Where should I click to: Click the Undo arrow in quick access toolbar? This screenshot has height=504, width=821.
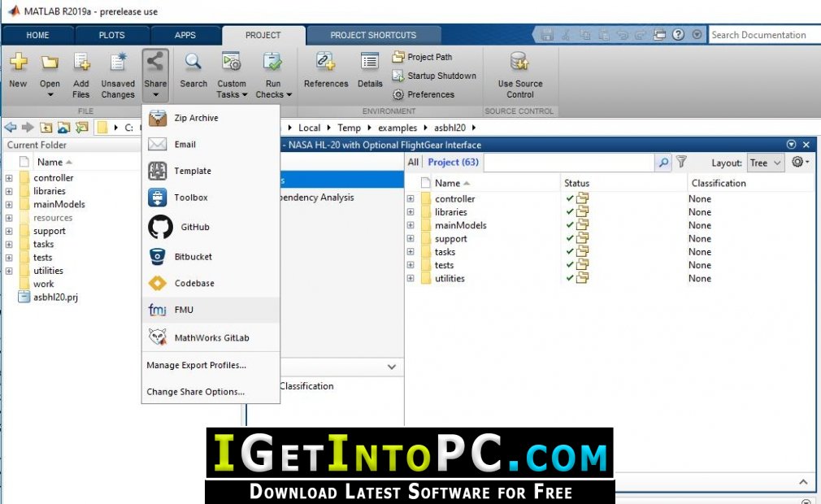tap(622, 35)
